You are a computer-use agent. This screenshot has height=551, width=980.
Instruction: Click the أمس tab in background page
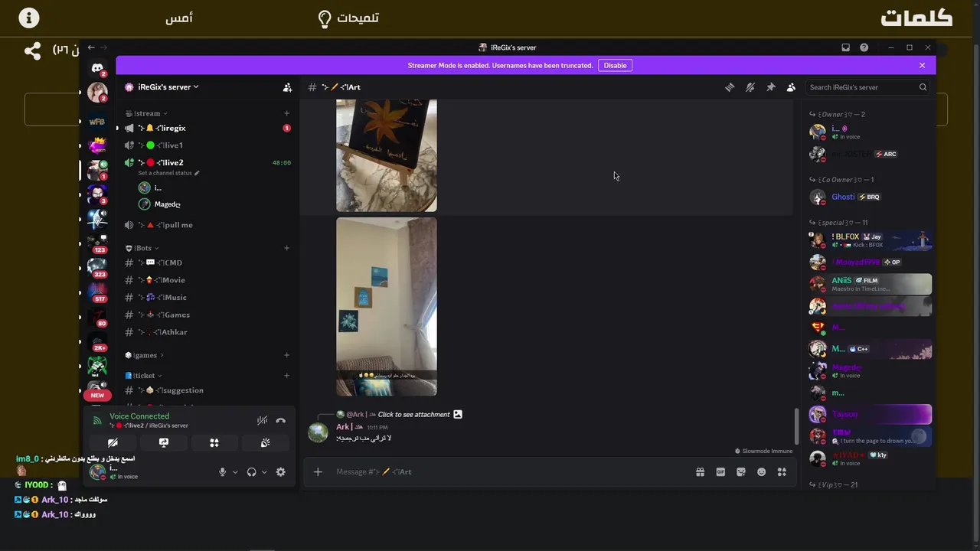[x=179, y=18]
